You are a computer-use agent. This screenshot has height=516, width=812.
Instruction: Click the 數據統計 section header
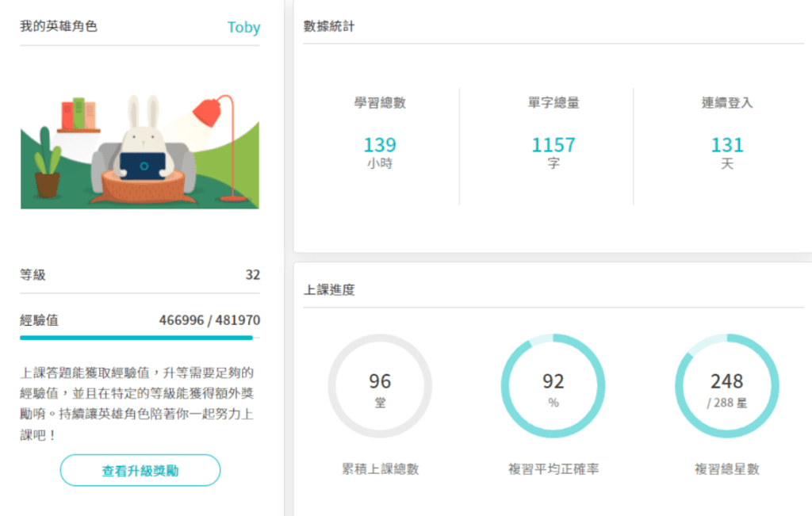tap(329, 26)
